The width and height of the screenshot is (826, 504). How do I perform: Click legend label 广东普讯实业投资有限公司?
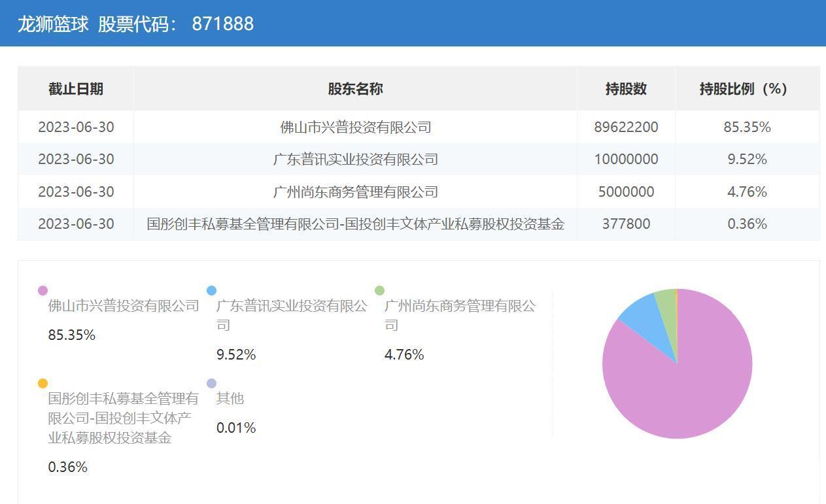(x=292, y=315)
